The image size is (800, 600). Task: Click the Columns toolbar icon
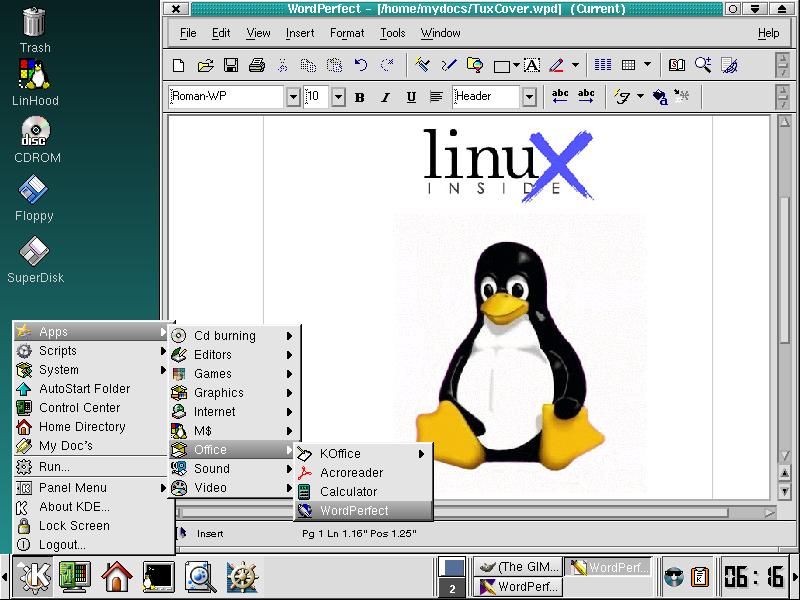click(603, 65)
